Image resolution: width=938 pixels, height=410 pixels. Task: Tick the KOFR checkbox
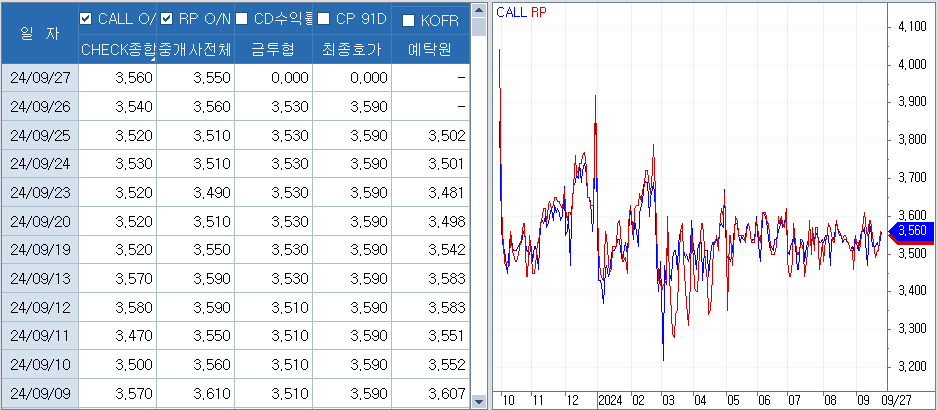click(408, 20)
